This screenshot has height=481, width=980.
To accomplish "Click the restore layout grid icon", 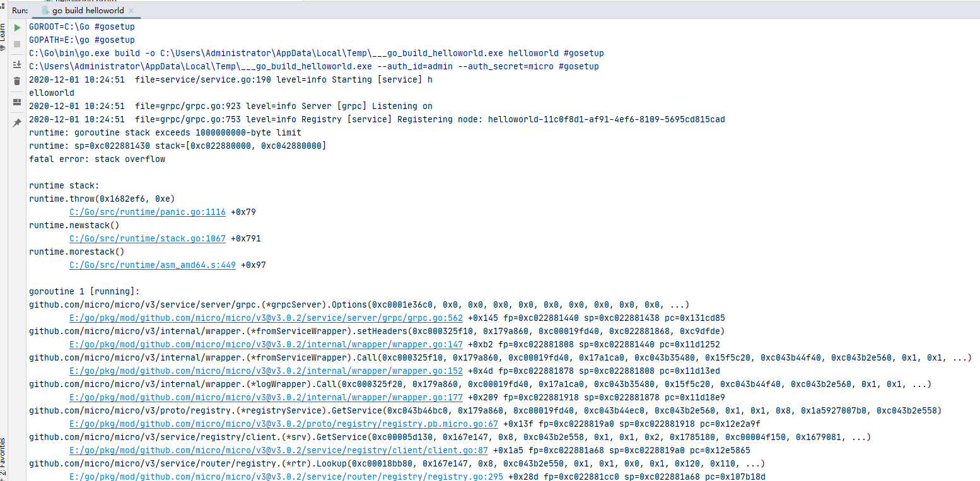I will [x=17, y=101].
